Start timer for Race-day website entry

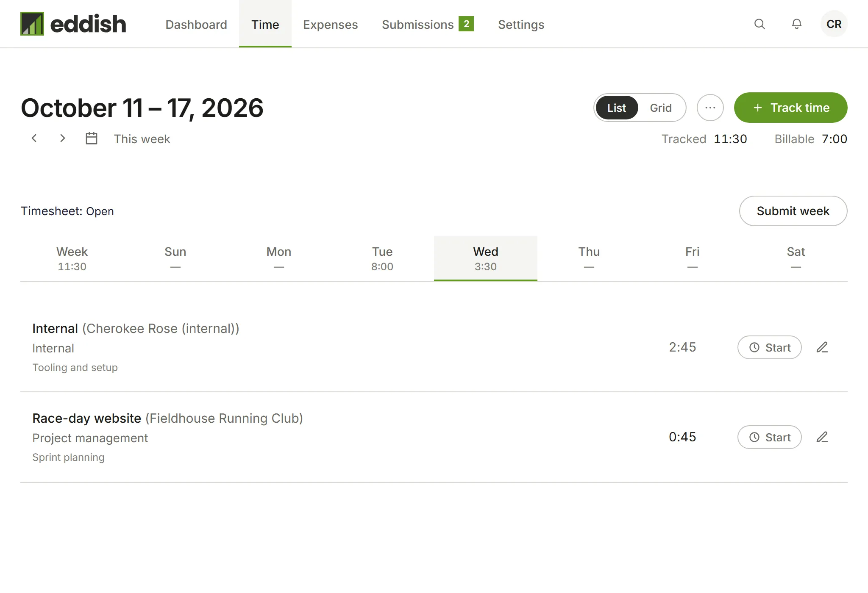770,437
